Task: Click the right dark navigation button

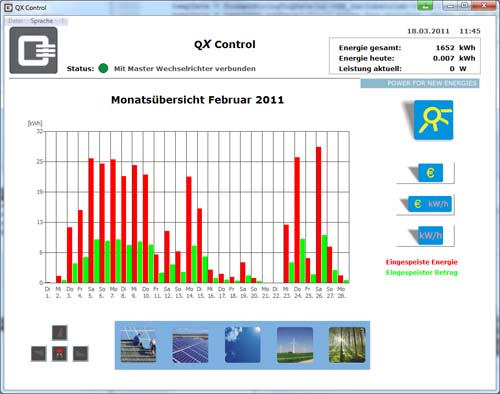Action: coord(81,354)
